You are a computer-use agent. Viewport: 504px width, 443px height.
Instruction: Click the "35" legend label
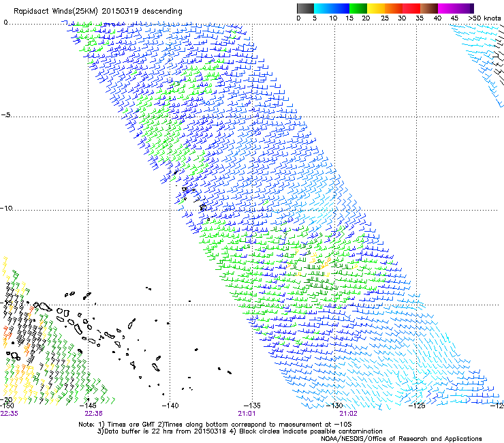click(420, 18)
